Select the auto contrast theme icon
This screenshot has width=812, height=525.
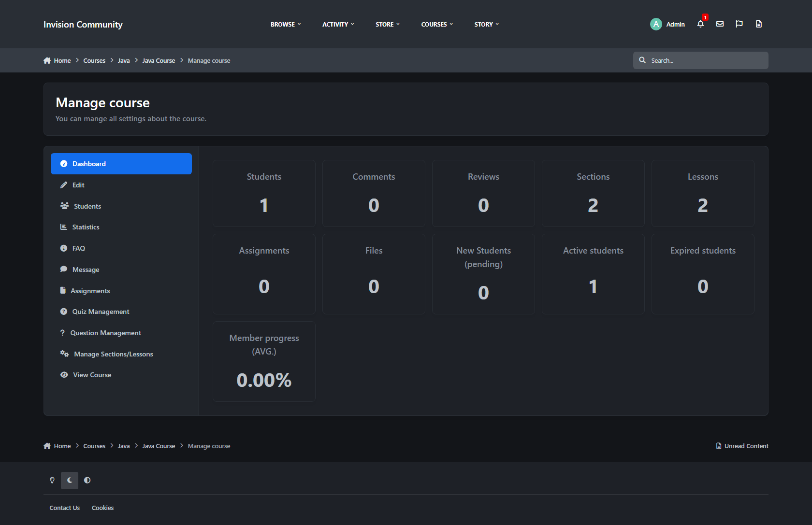point(87,480)
